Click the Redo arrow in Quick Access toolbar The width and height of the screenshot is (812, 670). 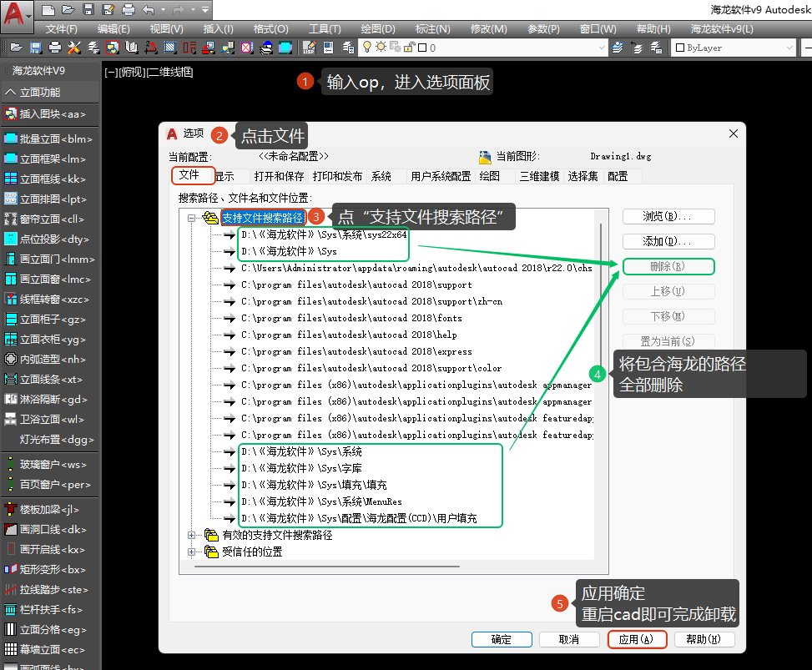pos(179,9)
